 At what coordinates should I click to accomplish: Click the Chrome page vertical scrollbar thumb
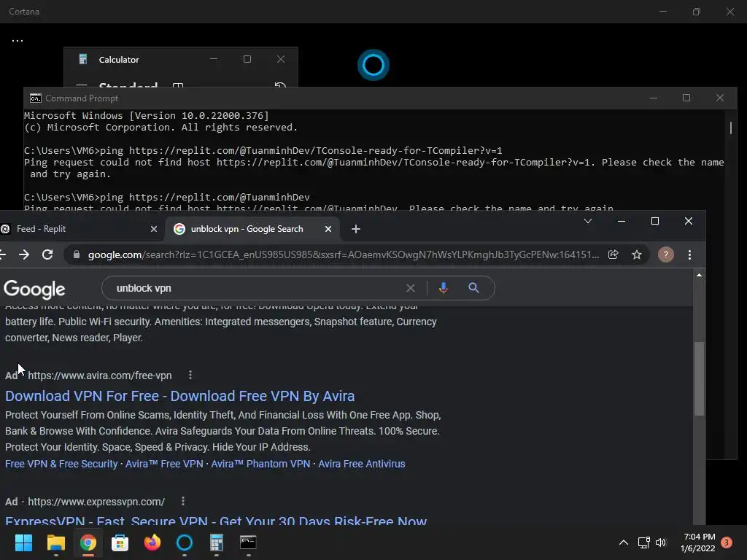tap(699, 378)
